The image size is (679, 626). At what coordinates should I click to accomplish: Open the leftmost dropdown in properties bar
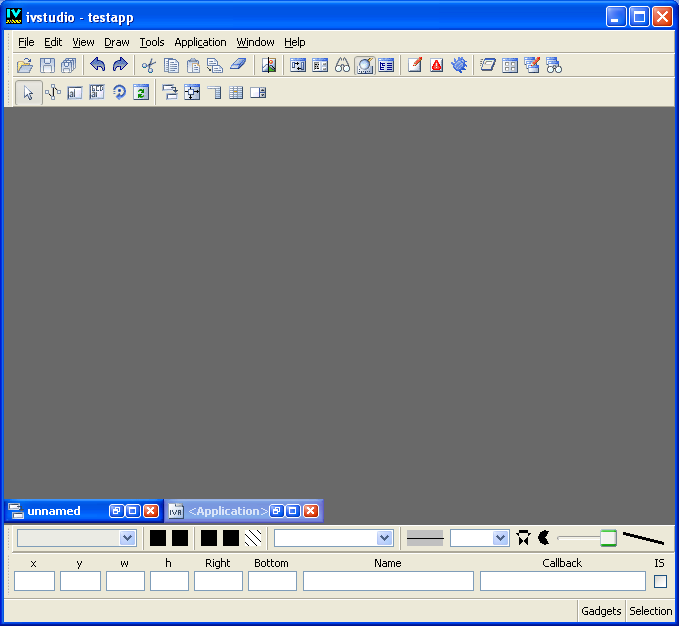point(127,538)
